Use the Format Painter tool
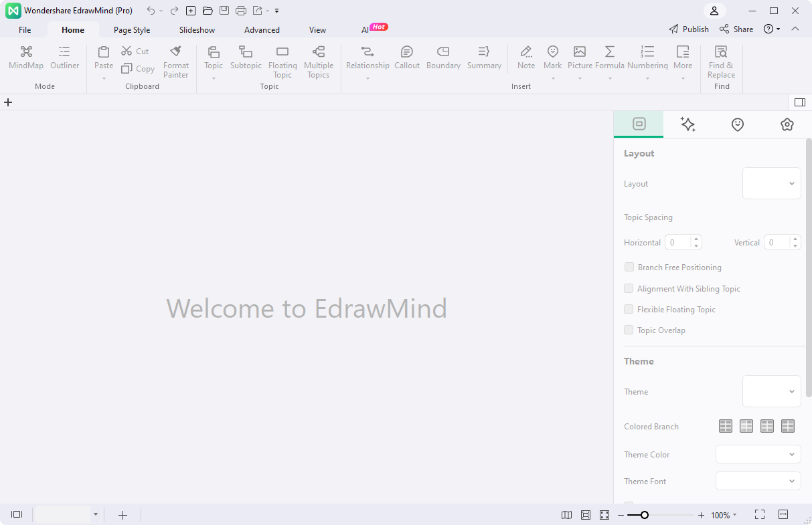 click(176, 60)
